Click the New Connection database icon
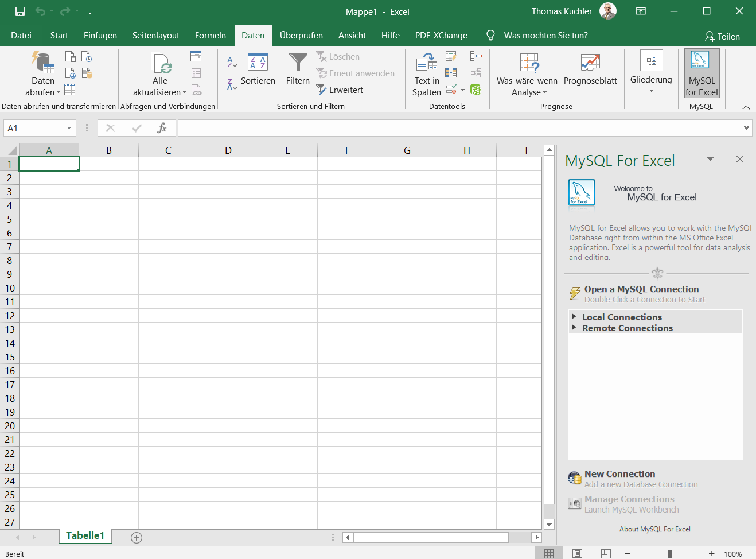 point(575,478)
